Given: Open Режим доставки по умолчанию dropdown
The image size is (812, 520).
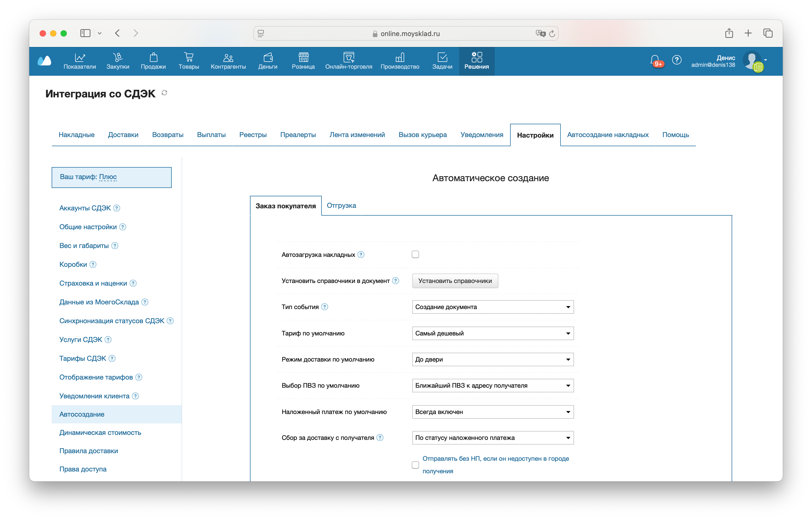Looking at the screenshot, I should tap(492, 359).
